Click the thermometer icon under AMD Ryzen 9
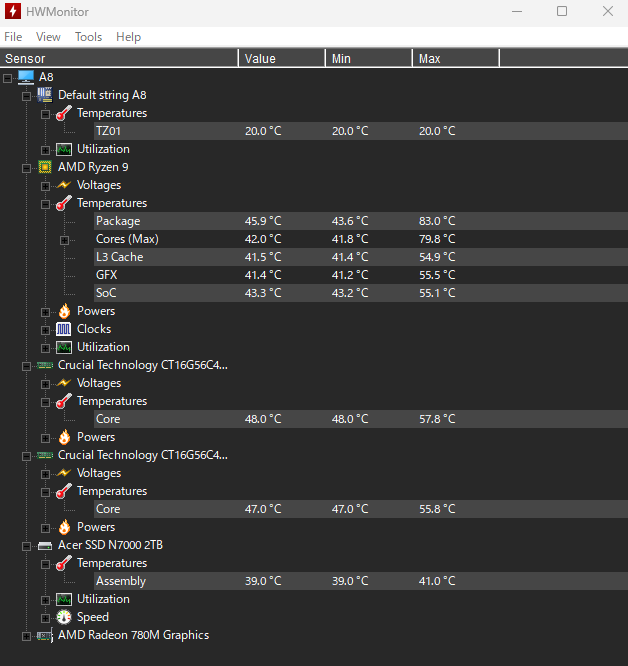This screenshot has width=628, height=666. pos(64,203)
